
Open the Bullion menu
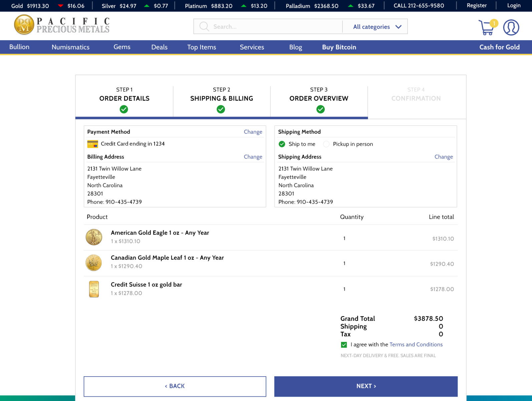pos(19,47)
